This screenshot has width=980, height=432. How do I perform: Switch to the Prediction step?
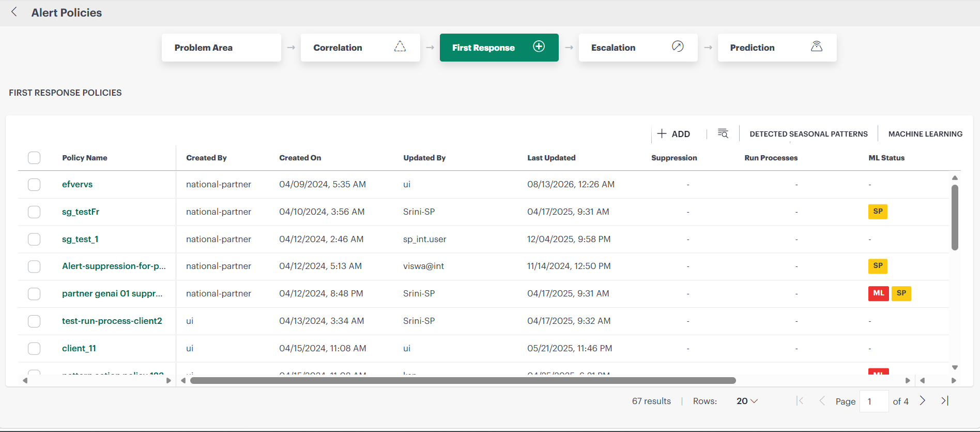pos(777,48)
